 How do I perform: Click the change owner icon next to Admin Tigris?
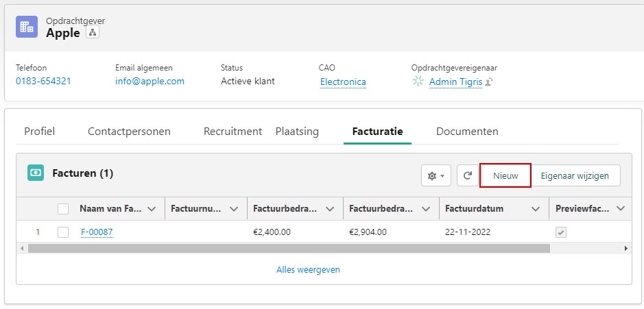pos(488,82)
